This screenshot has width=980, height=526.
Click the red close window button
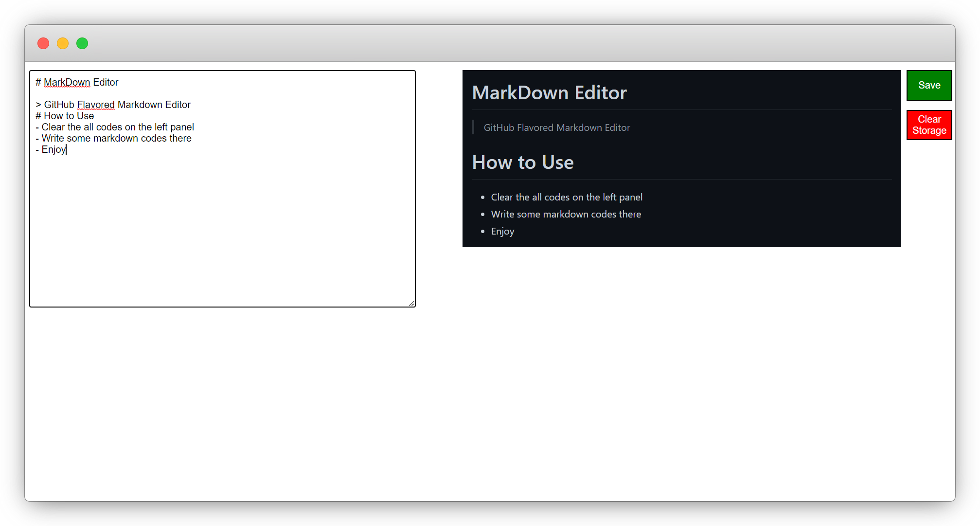pyautogui.click(x=43, y=43)
